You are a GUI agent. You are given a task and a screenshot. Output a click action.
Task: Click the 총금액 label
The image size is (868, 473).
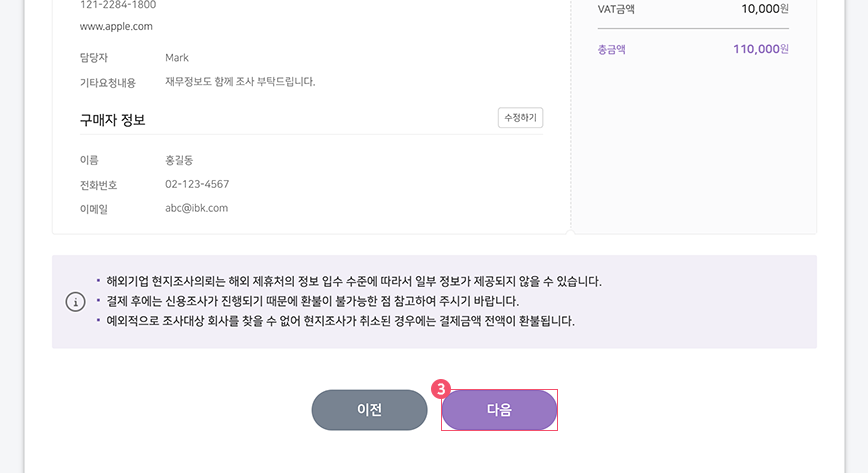coord(612,49)
